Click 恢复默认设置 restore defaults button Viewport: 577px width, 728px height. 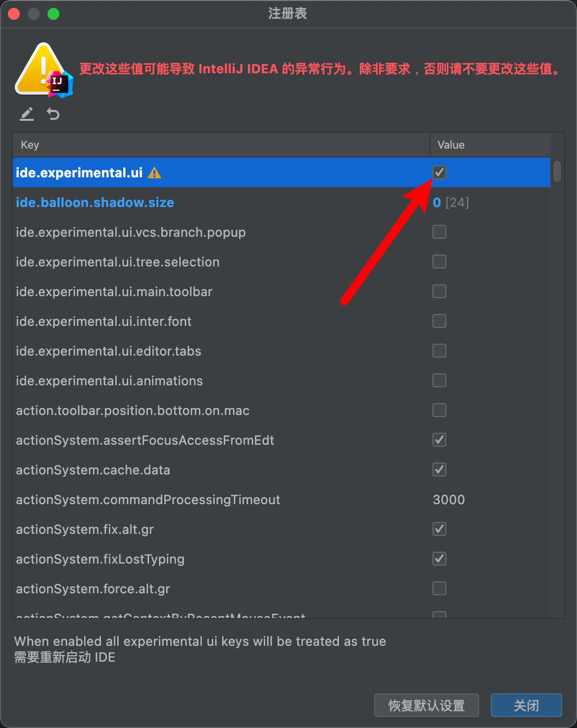[426, 705]
